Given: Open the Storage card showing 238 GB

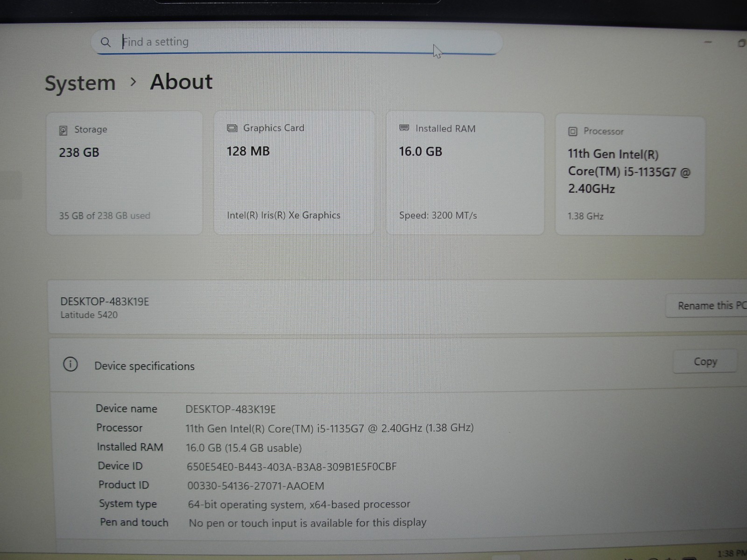Looking at the screenshot, I should pos(125,173).
